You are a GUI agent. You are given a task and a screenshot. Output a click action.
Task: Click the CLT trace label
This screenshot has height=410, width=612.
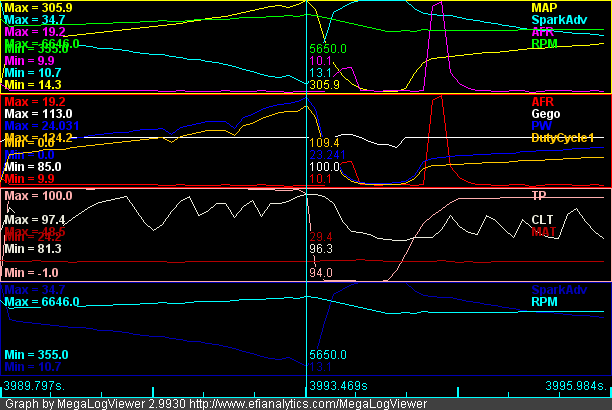pyautogui.click(x=542, y=219)
